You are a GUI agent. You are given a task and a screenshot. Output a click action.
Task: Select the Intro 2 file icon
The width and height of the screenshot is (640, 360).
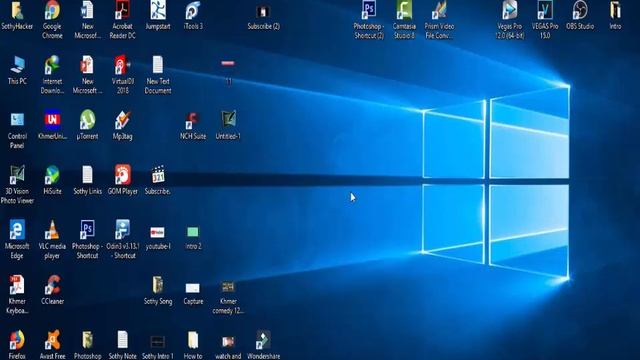pyautogui.click(x=193, y=232)
